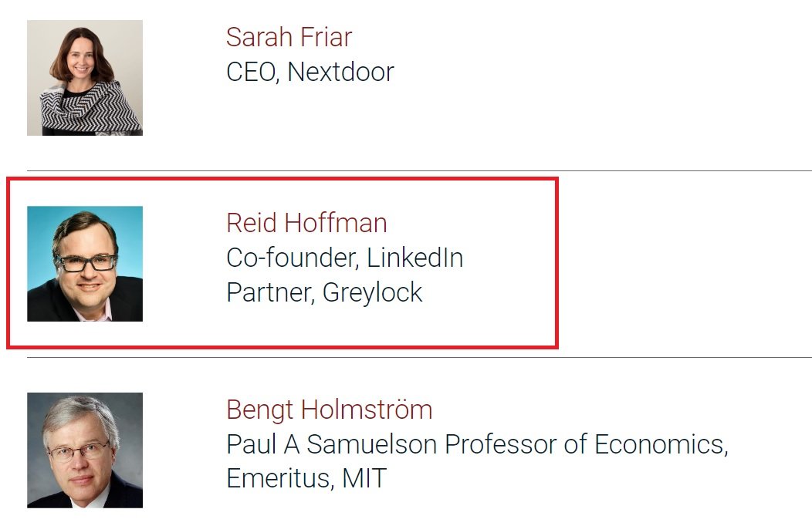Viewport: 812px width, 526px height.
Task: Click the 'CEO, Nextdoor' title text
Action: coord(310,72)
